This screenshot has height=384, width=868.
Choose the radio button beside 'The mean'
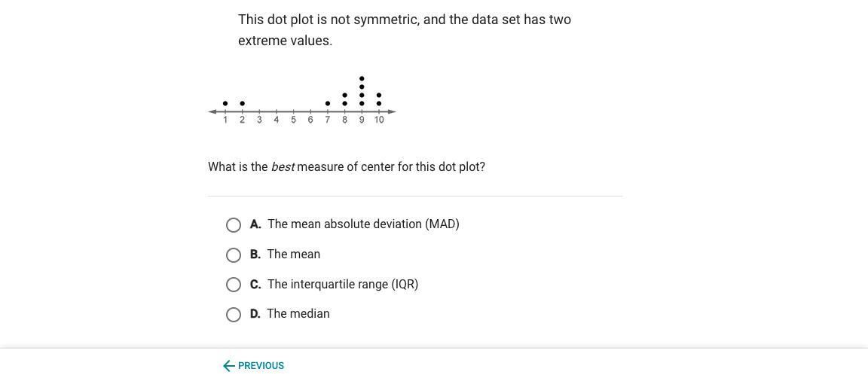234,255
